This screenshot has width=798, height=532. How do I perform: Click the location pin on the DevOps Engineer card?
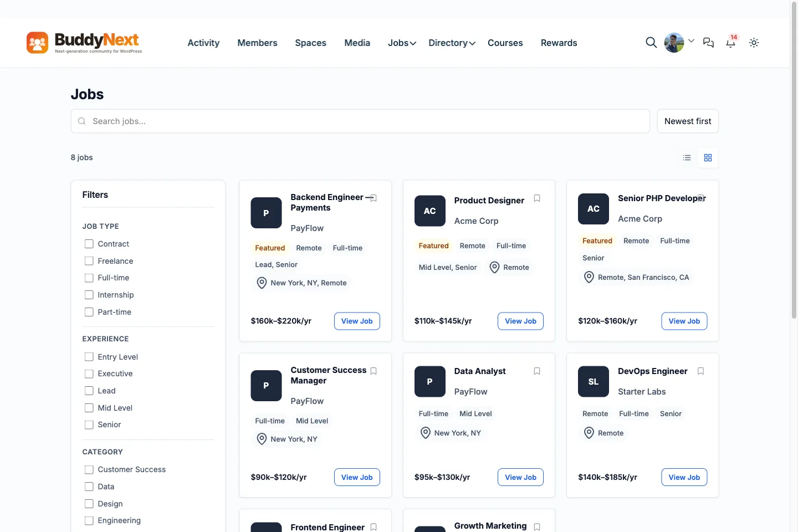[x=589, y=433]
